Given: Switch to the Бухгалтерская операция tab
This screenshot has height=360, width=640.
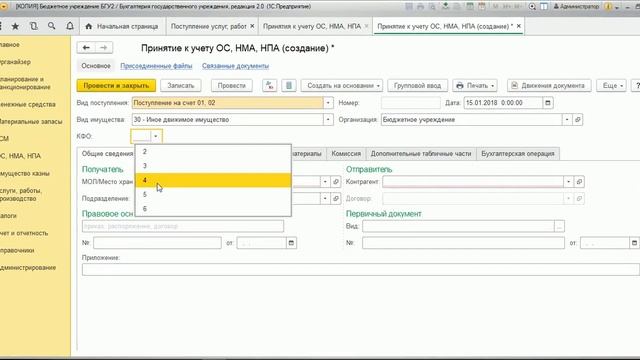Looking at the screenshot, I should click(518, 154).
